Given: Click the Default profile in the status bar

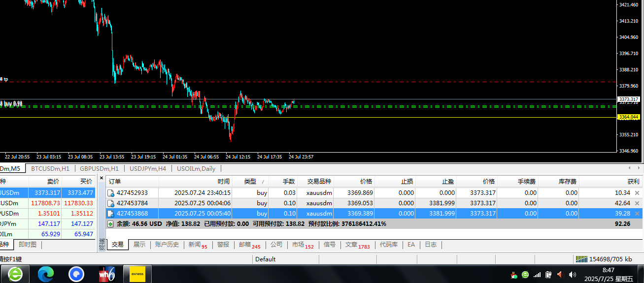Looking at the screenshot, I should point(266,259).
